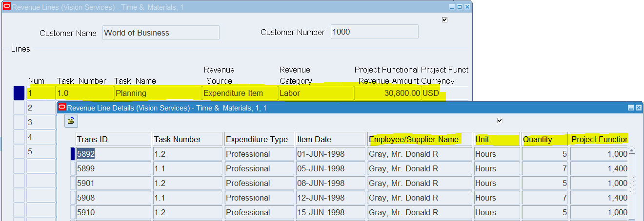
Task: Minimize the Revenue Line Details window
Action: click(631, 108)
